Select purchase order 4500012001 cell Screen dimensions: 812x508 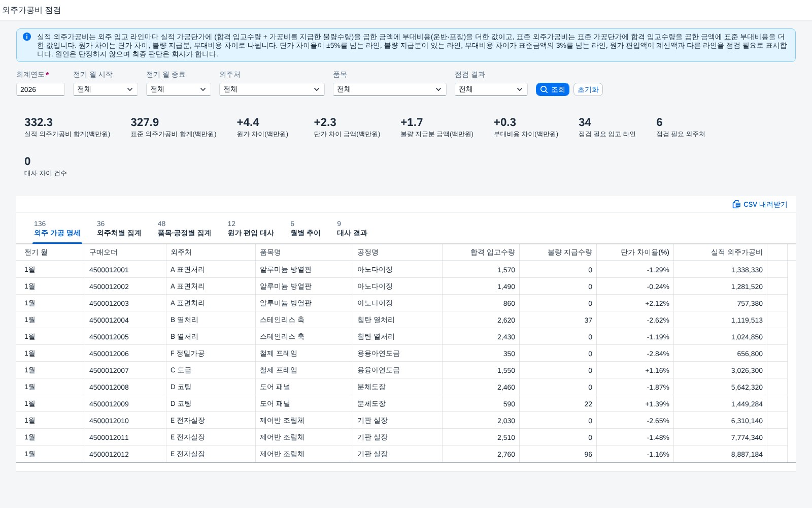[126, 270]
